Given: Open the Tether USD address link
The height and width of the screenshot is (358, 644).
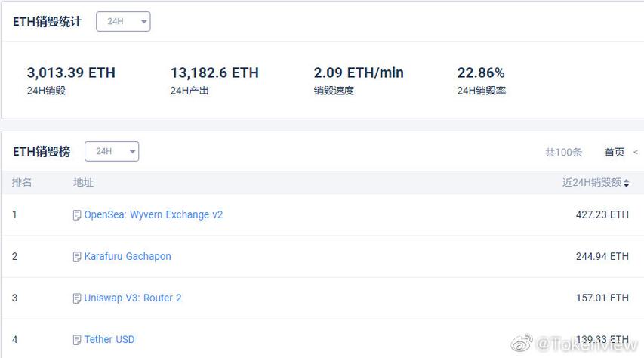Looking at the screenshot, I should click(109, 340).
